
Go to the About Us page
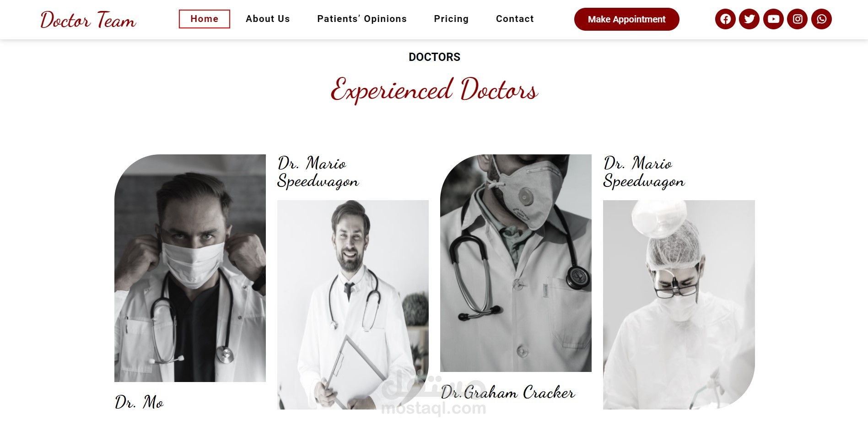click(x=268, y=19)
